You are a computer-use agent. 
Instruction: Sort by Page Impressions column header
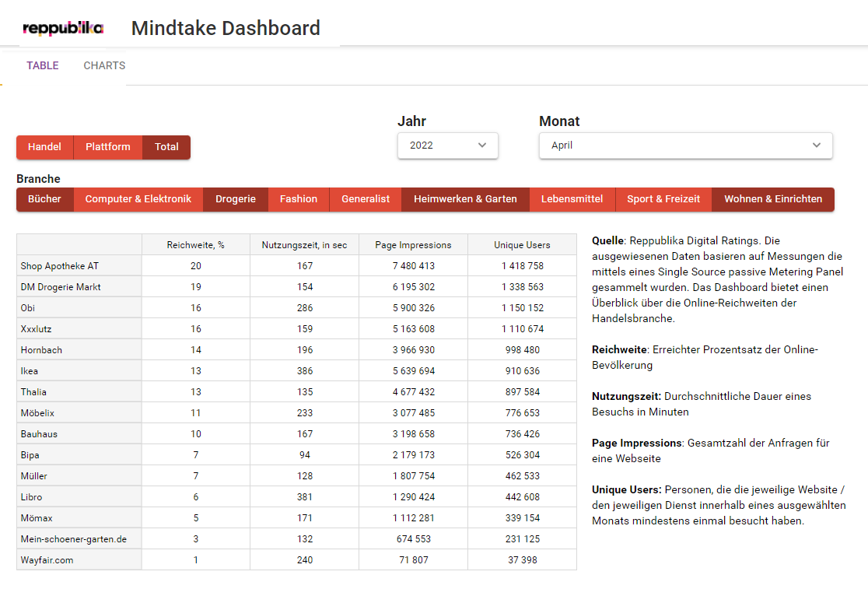point(414,245)
